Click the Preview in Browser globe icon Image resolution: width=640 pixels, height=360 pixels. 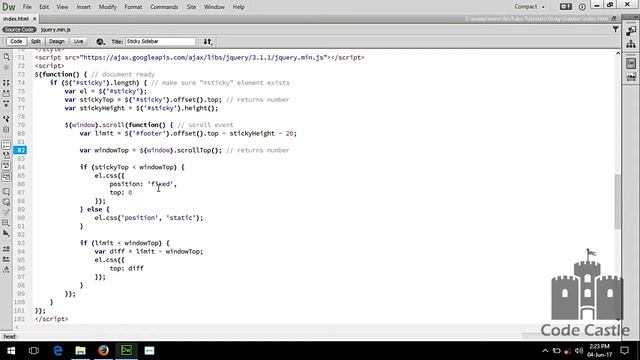(x=100, y=42)
